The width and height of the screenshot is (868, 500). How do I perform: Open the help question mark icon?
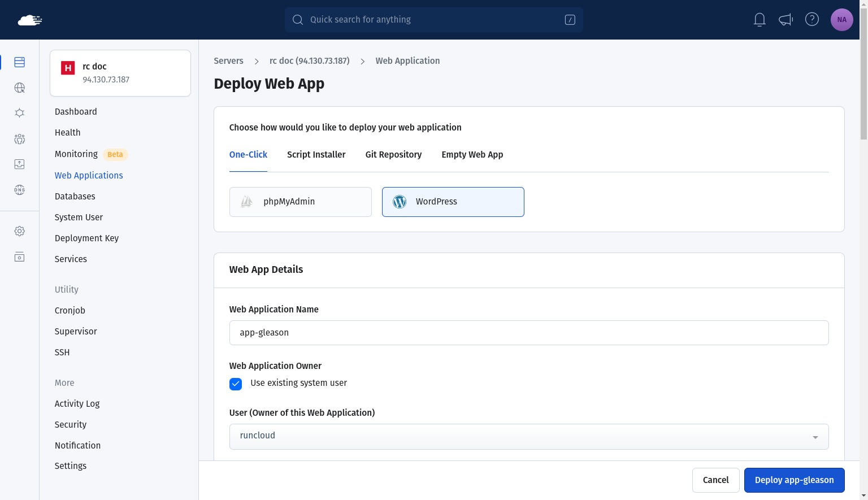click(811, 20)
